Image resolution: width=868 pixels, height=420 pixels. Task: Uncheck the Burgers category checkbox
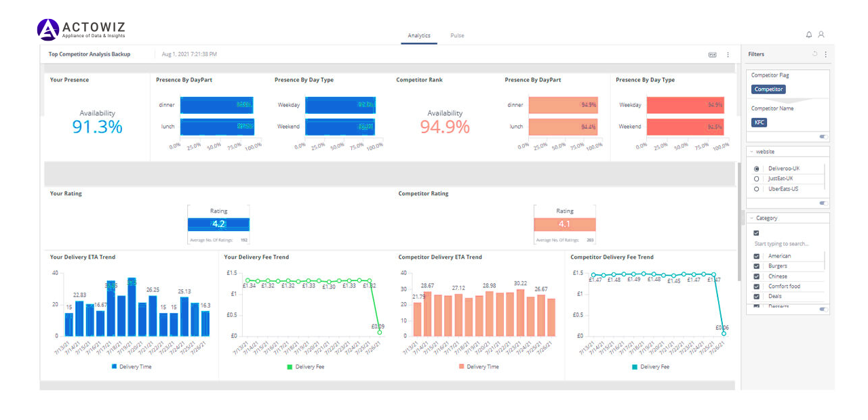coord(757,266)
